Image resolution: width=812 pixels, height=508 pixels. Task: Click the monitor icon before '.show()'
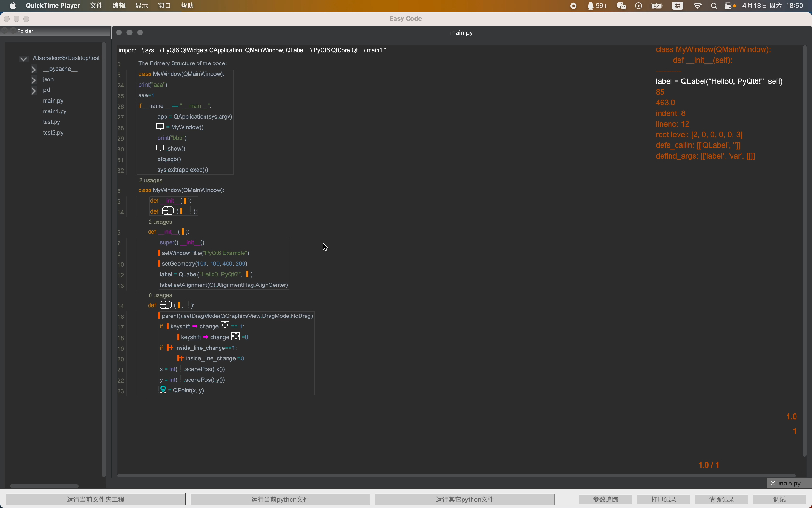(x=160, y=148)
